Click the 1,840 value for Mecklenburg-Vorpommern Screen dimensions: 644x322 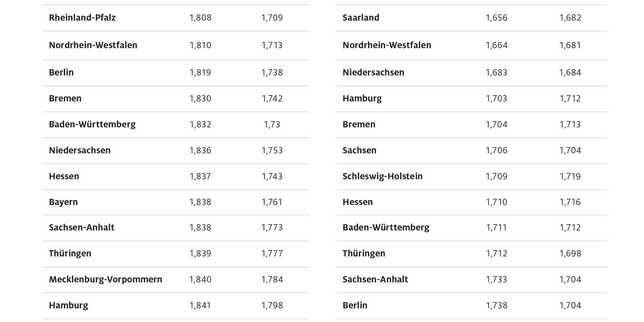click(200, 279)
